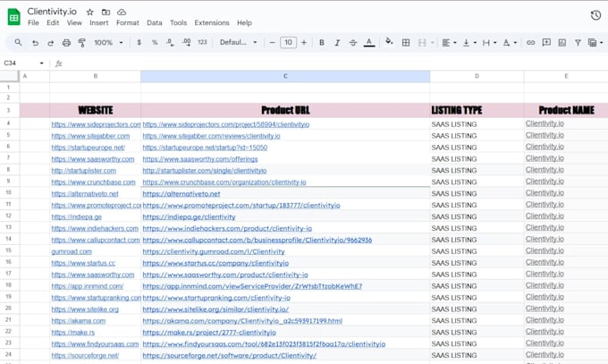The width and height of the screenshot is (608, 364).
Task: Open the table views icon
Action: click(592, 42)
